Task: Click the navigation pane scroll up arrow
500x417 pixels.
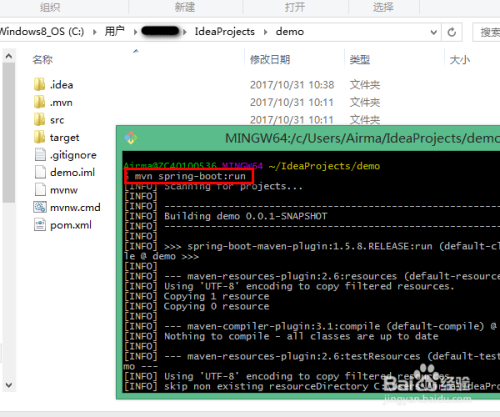Action: [9, 56]
